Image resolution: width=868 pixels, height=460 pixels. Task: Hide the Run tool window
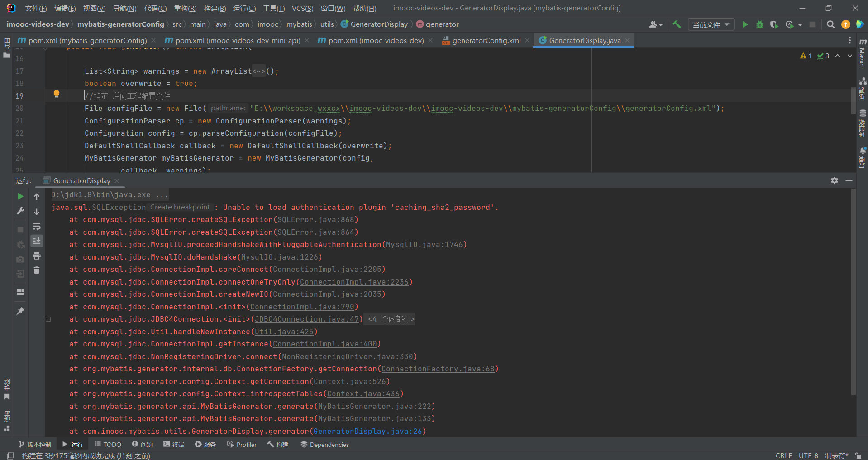coord(849,180)
